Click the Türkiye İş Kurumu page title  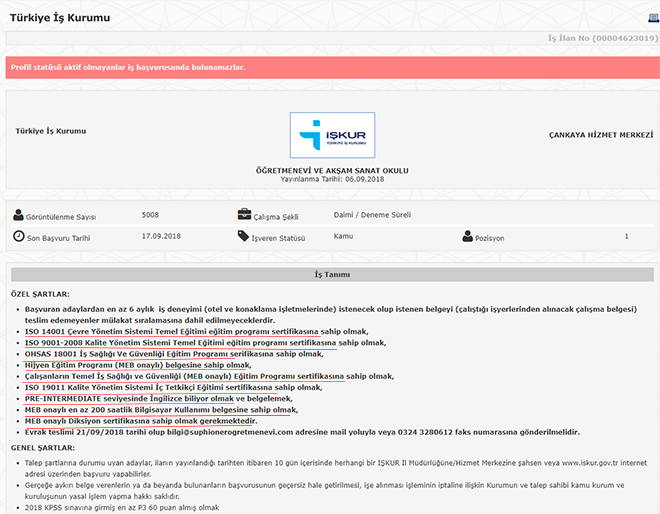coord(60,18)
